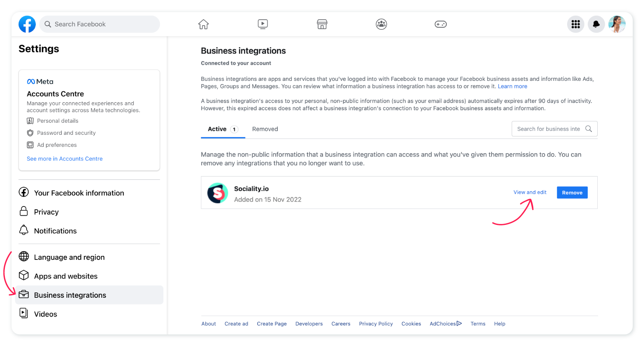Click the Facebook logo
Image resolution: width=644 pixels, height=346 pixels.
coord(27,24)
